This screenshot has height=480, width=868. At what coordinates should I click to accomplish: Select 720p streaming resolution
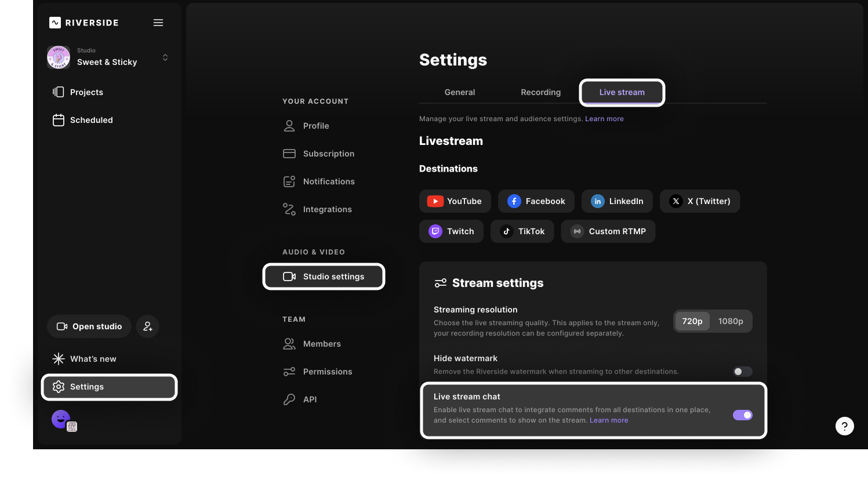coord(692,321)
